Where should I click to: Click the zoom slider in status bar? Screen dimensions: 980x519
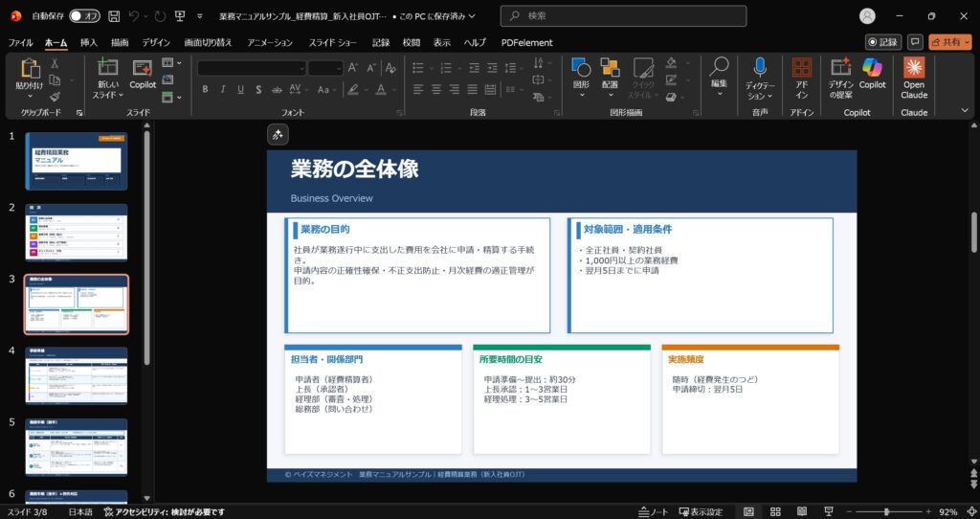click(x=886, y=512)
